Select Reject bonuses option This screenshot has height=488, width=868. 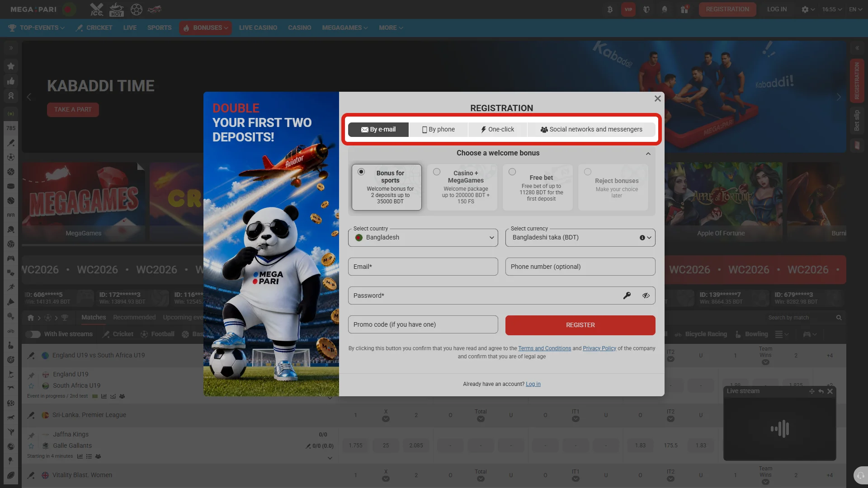tap(613, 187)
